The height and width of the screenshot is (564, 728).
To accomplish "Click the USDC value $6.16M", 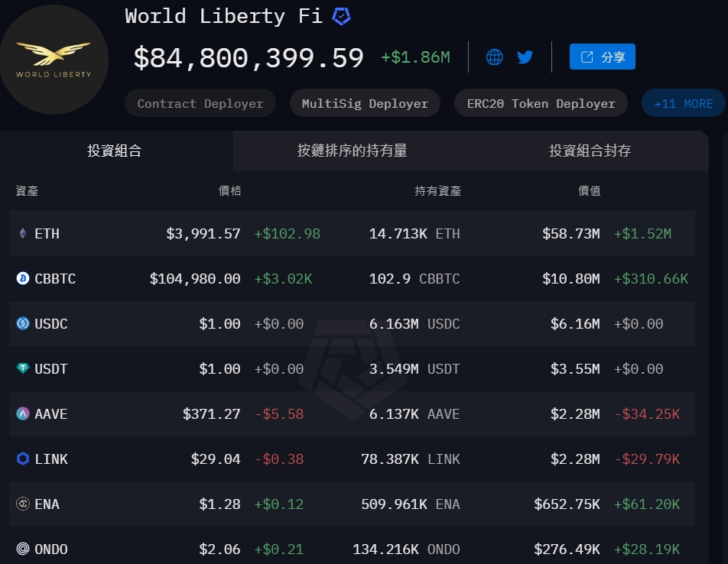I will tap(575, 323).
